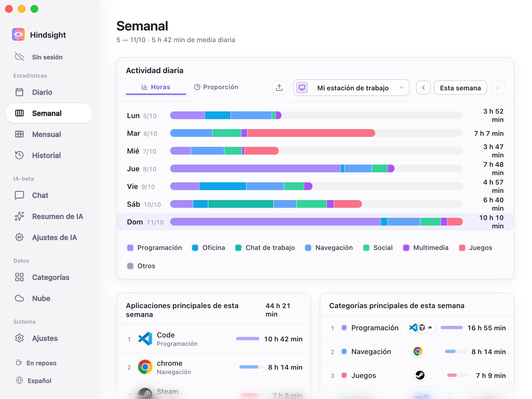Switch to the Horas tab
532x399 pixels.
click(156, 87)
